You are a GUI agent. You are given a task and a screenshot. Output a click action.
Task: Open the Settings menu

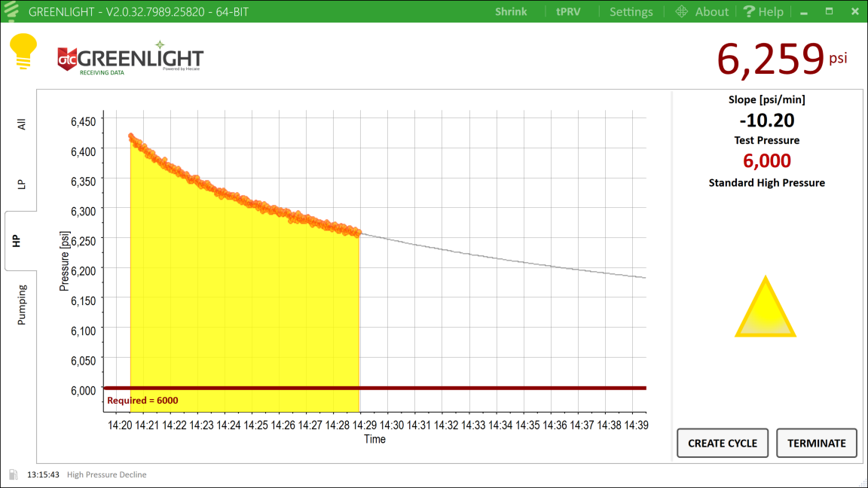631,11
